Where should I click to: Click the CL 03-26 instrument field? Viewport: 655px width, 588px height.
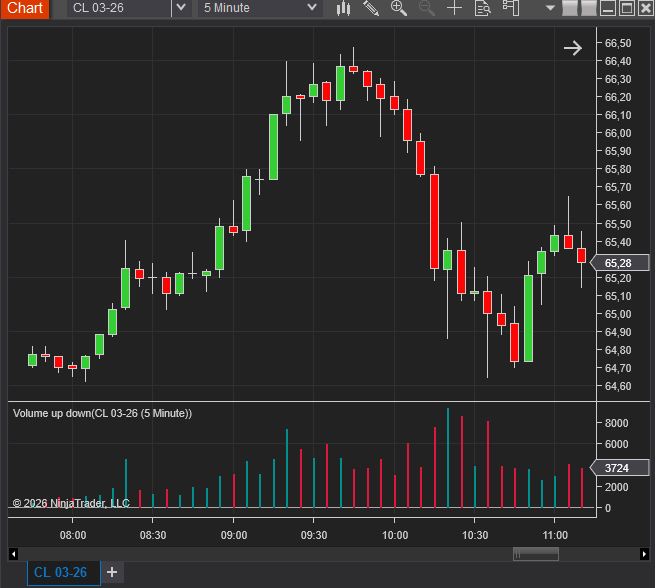[x=119, y=8]
